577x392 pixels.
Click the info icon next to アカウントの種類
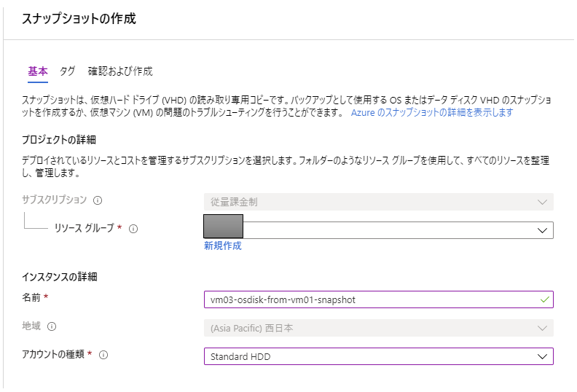point(103,355)
